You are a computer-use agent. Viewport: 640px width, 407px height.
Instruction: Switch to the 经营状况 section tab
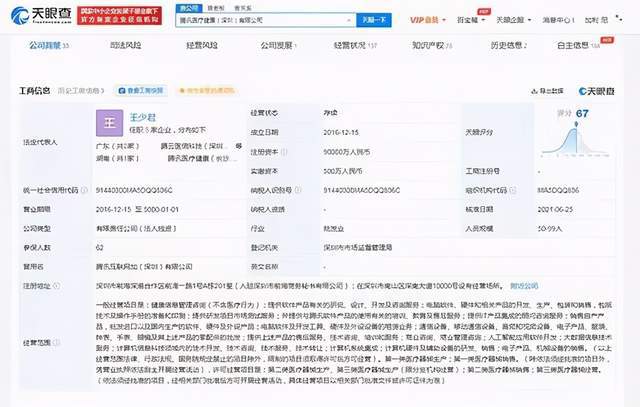[355, 45]
